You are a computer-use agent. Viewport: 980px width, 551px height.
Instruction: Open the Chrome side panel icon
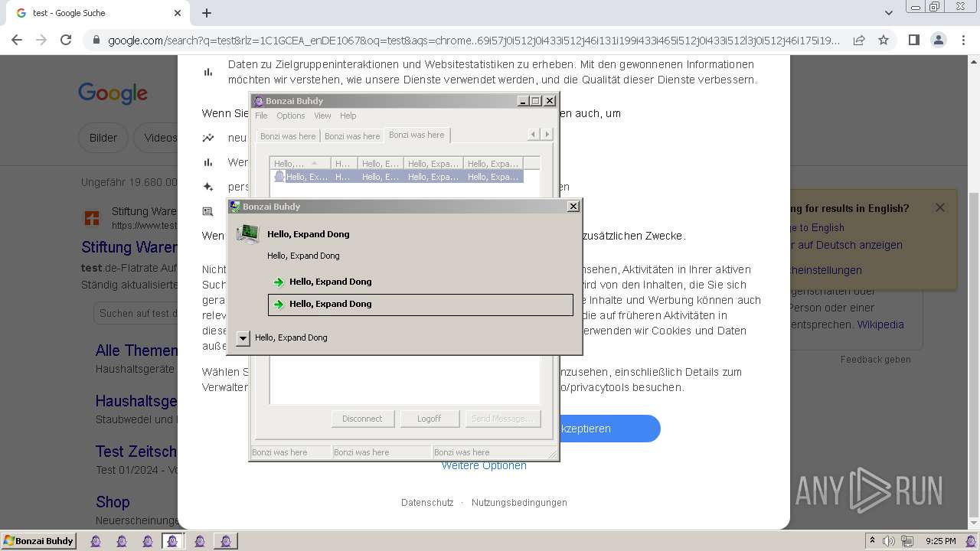913,40
